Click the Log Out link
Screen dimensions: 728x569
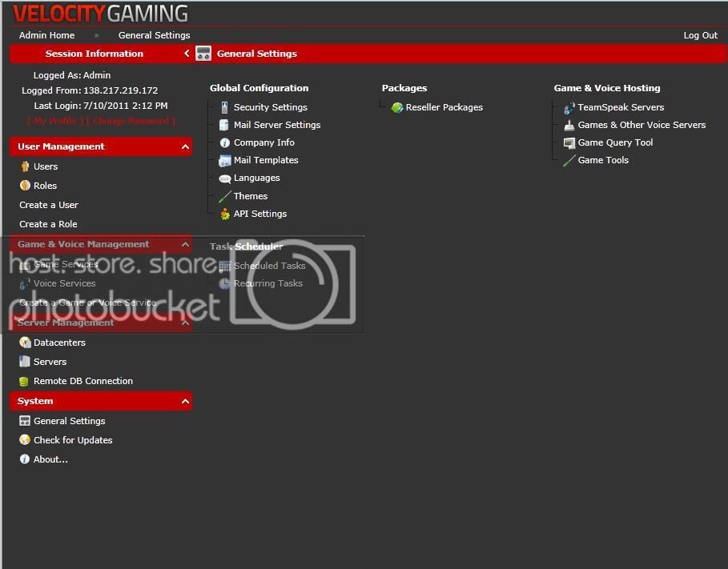tap(701, 34)
